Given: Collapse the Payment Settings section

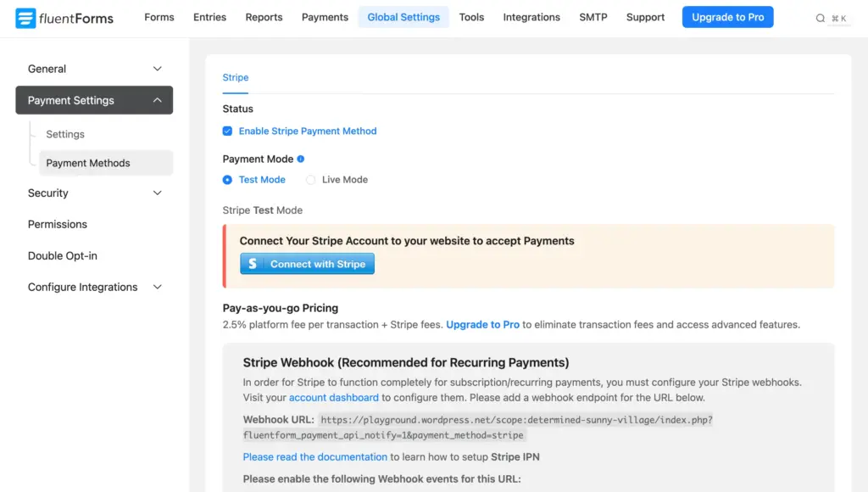Looking at the screenshot, I should 157,100.
